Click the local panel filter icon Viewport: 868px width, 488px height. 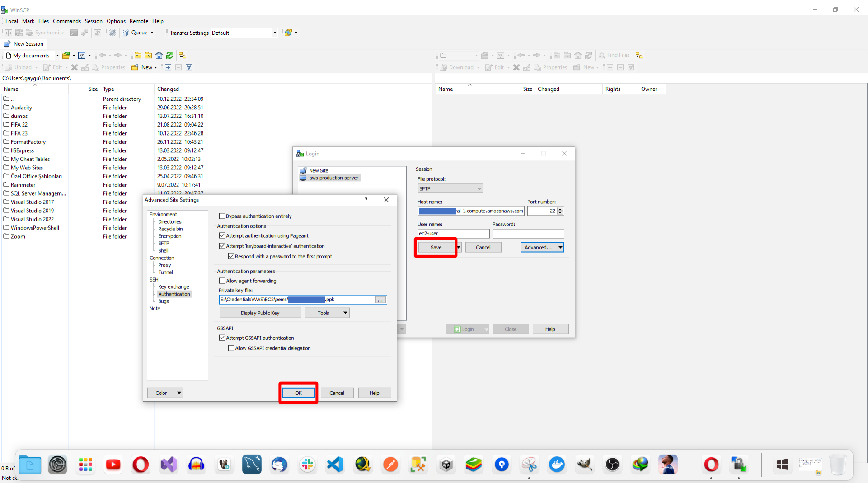82,55
